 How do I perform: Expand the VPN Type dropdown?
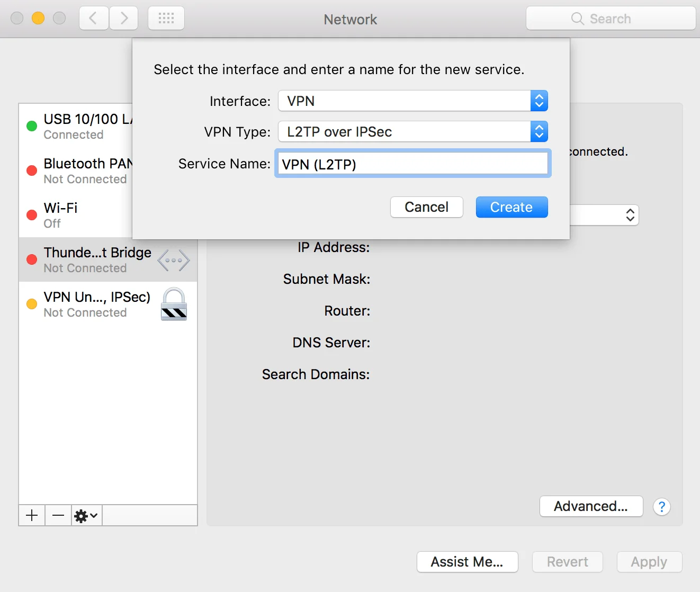click(412, 132)
